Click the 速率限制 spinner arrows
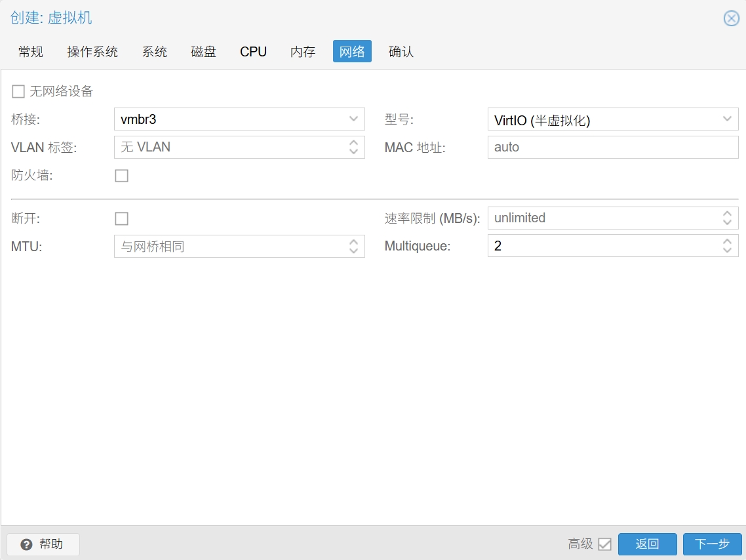 [727, 218]
